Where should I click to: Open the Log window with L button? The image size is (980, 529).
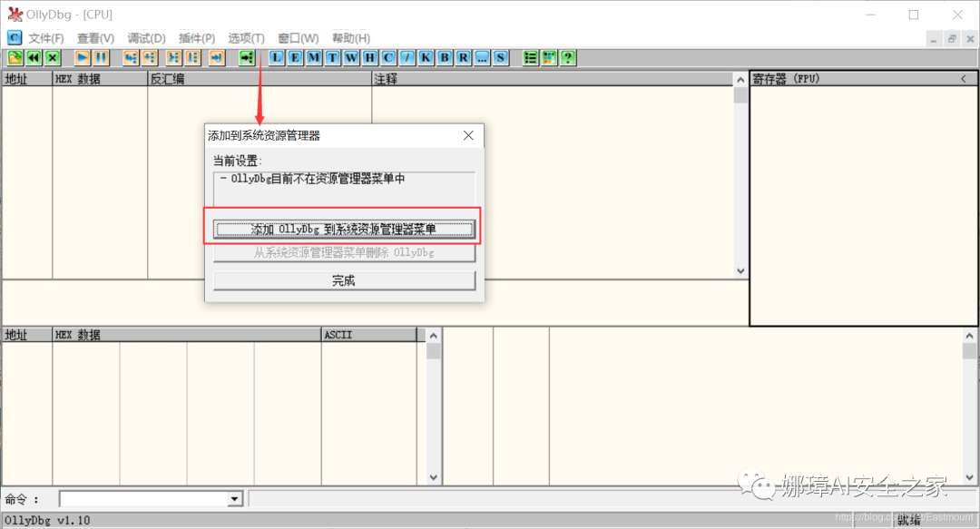(276, 58)
